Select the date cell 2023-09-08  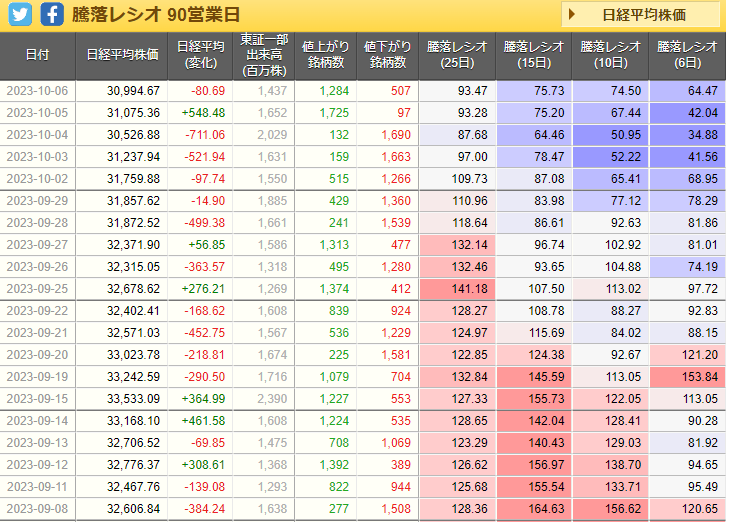(x=37, y=509)
